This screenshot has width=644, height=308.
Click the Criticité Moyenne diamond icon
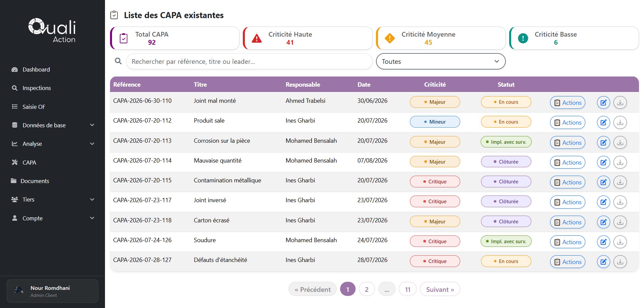390,38
